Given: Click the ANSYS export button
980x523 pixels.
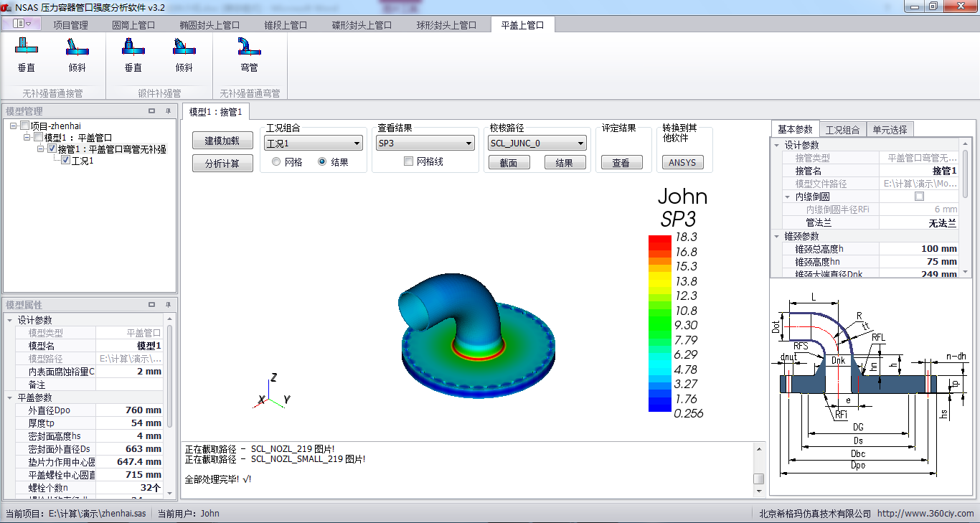Looking at the screenshot, I should pos(682,163).
